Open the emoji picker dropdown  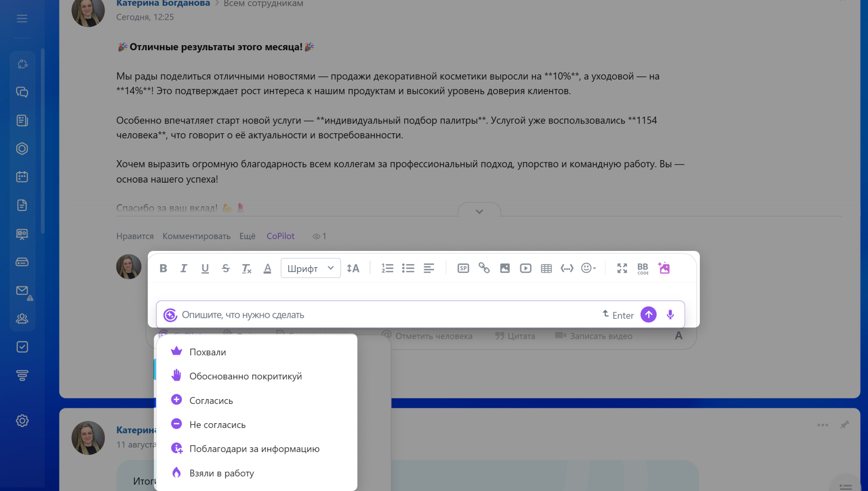pos(588,268)
